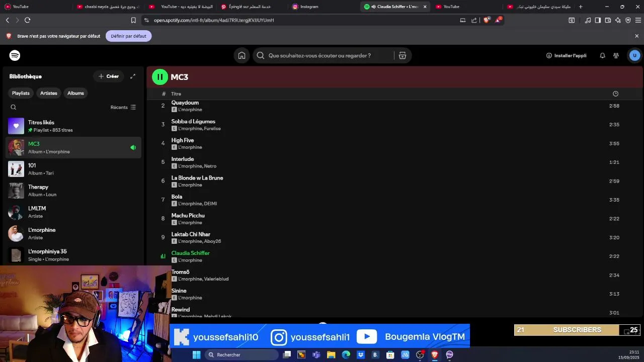Open the L'morphine artist in the library
Image resolution: width=644 pixels, height=362 pixels.
coord(73,234)
